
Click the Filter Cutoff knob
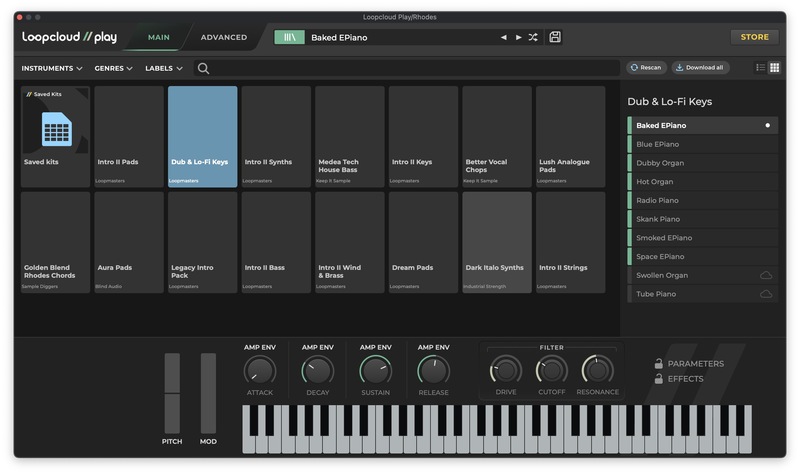pyautogui.click(x=551, y=371)
